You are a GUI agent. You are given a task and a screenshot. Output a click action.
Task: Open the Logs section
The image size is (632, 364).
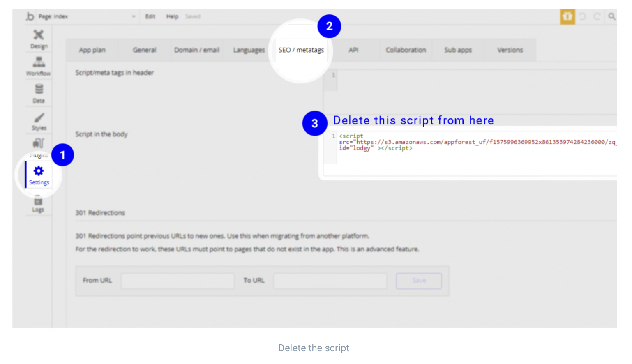coord(38,204)
